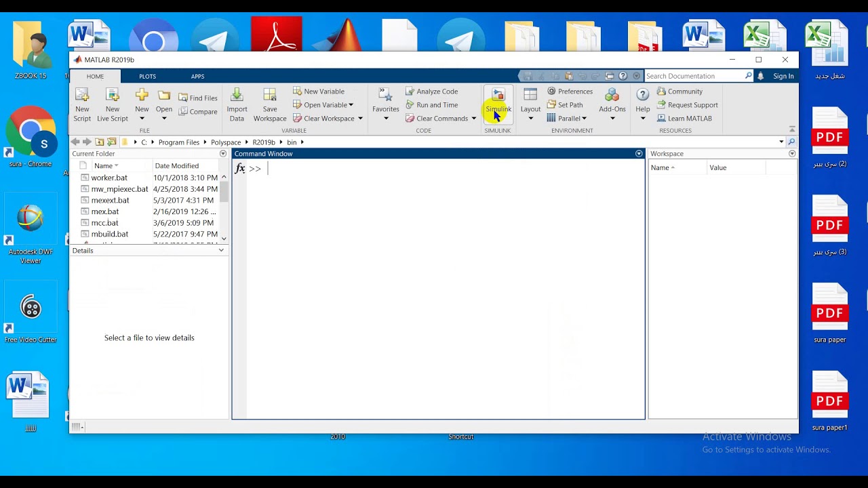Go up one folder level
This screenshot has width=868, height=488.
pos(100,142)
